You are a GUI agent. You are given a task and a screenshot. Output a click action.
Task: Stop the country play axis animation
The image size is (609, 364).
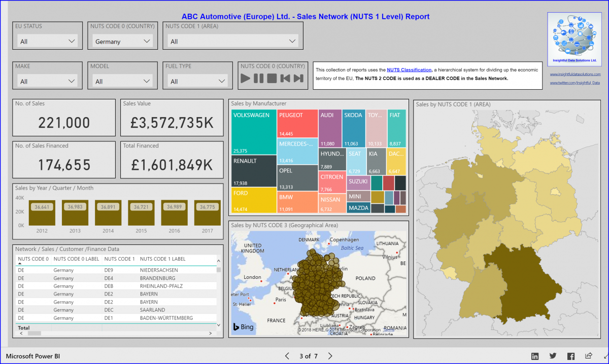(x=272, y=79)
